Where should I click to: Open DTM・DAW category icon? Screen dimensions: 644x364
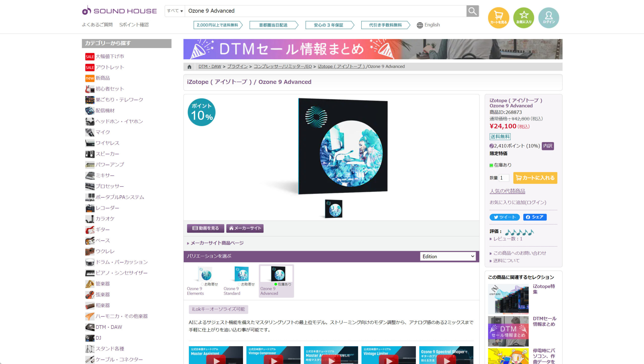pyautogui.click(x=90, y=327)
